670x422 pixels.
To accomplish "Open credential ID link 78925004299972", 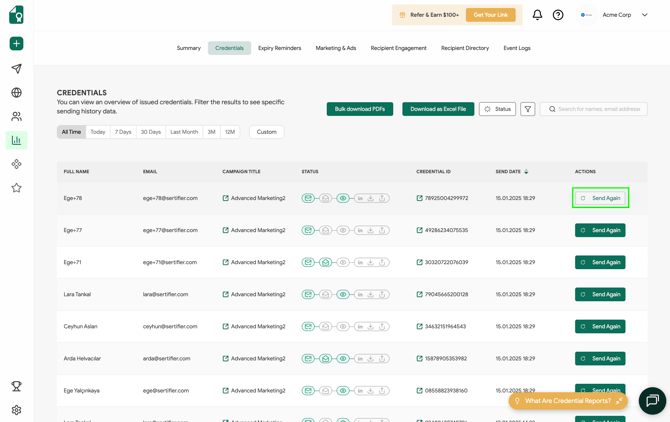I will point(446,198).
